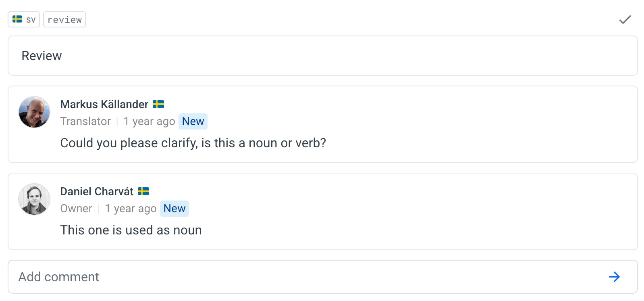
Task: Click the New badge on Daniel's comment
Action: click(175, 209)
